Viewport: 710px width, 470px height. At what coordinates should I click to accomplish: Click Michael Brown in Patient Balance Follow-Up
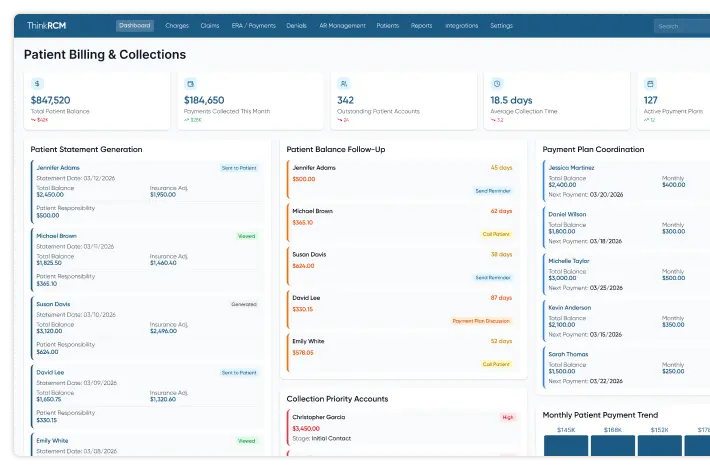coord(312,211)
